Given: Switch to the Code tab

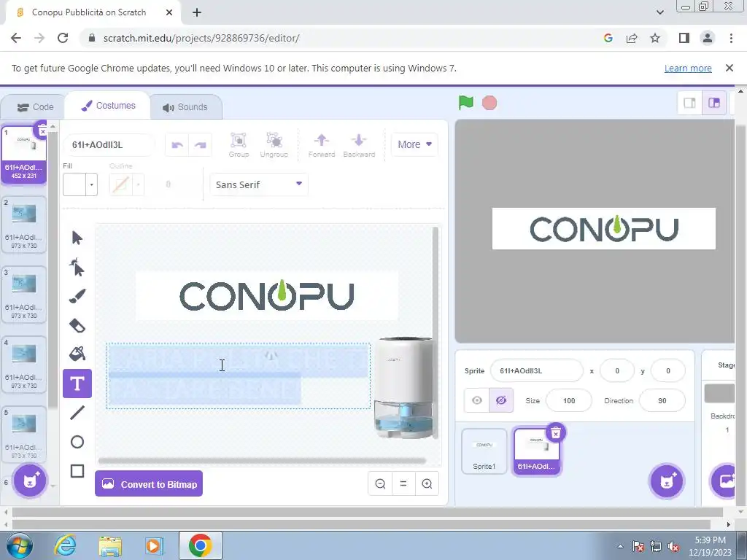Looking at the screenshot, I should point(35,107).
